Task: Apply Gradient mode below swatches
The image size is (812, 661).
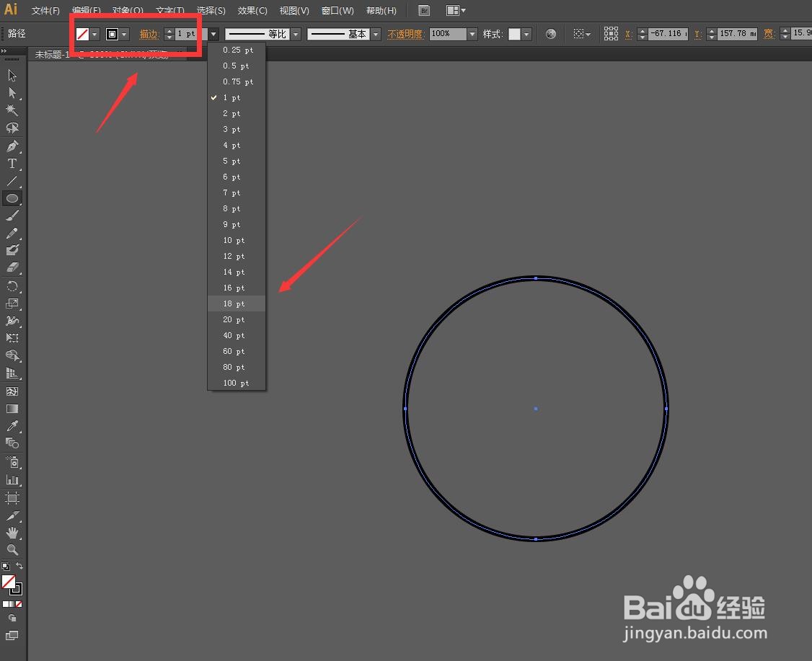Action: (x=12, y=604)
